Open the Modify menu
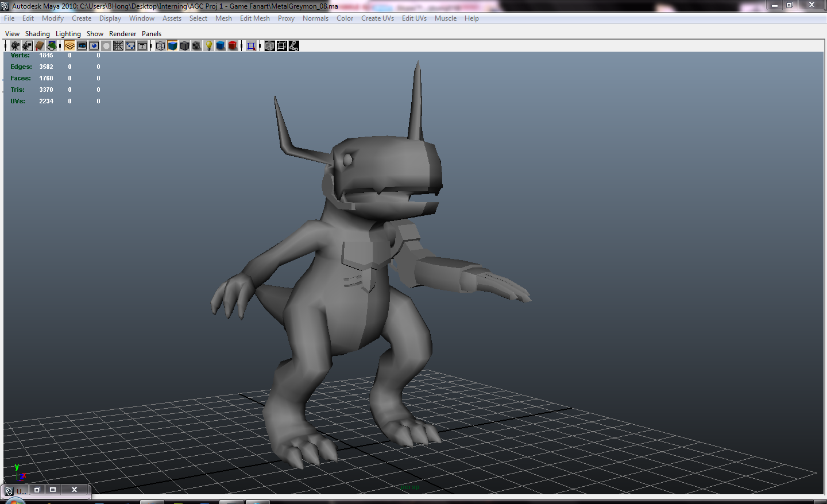The width and height of the screenshot is (827, 504). pos(53,18)
